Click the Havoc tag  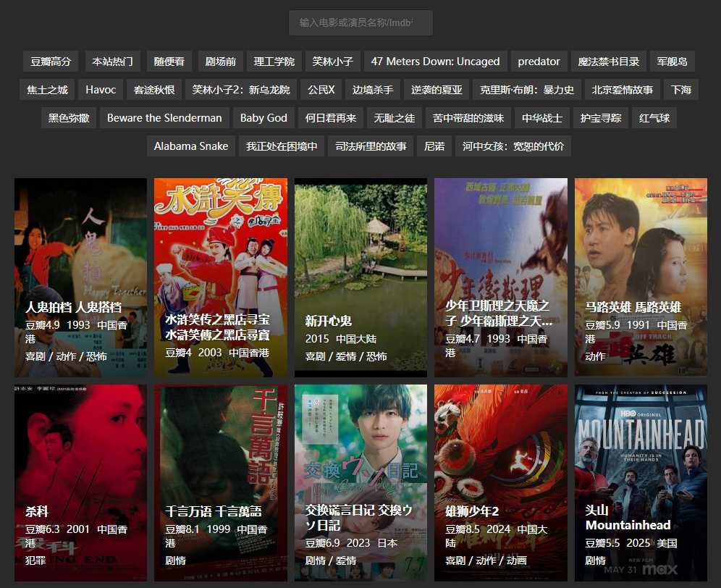click(101, 89)
